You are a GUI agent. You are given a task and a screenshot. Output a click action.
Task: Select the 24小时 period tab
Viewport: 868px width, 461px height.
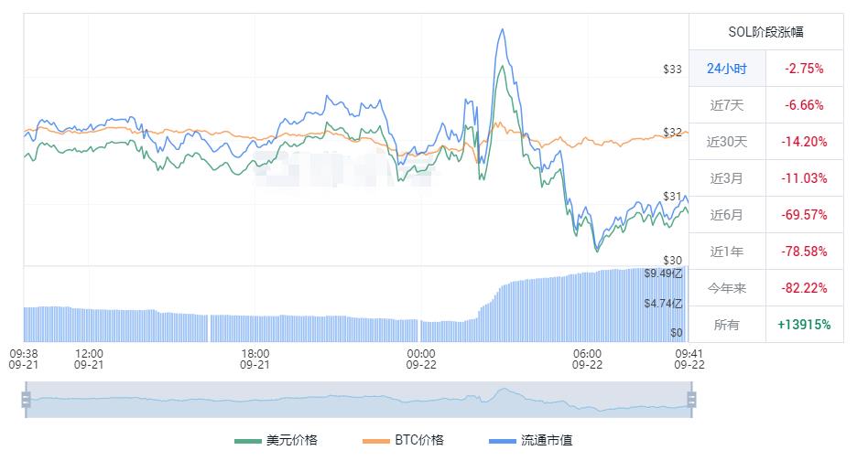click(727, 69)
